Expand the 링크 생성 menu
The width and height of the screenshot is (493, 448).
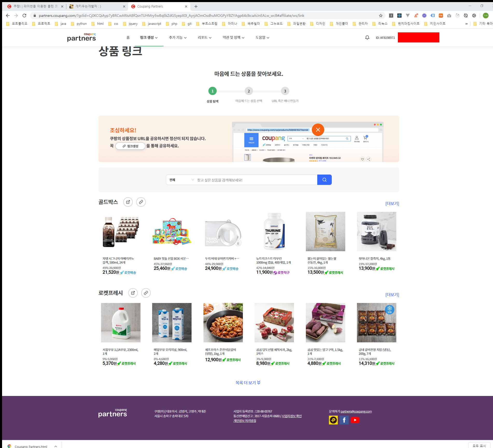coord(149,38)
